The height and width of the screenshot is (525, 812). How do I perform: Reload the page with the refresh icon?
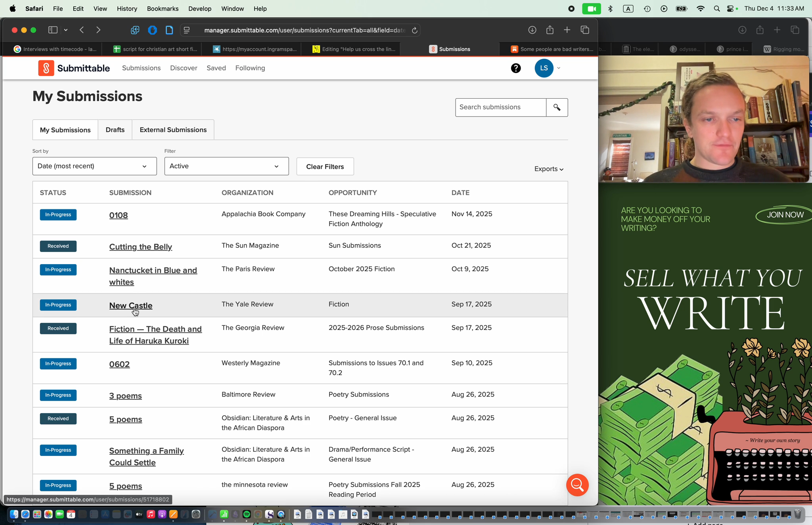414,30
